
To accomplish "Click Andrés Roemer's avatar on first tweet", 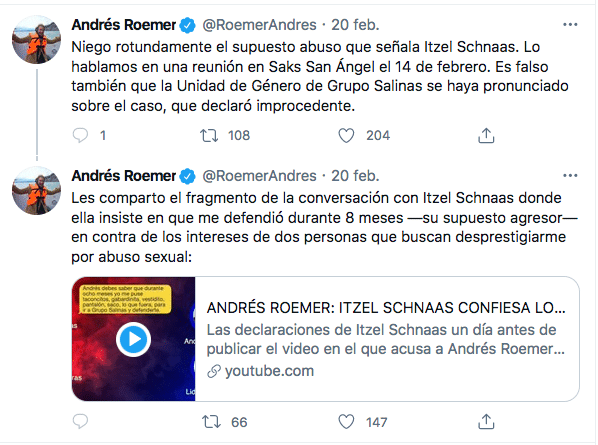I will 37,40.
